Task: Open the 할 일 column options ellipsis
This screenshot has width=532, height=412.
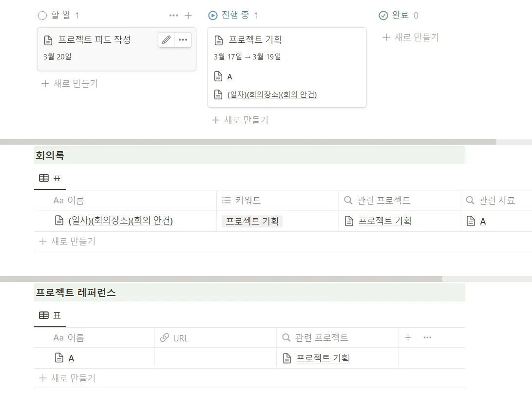Action: (x=174, y=15)
